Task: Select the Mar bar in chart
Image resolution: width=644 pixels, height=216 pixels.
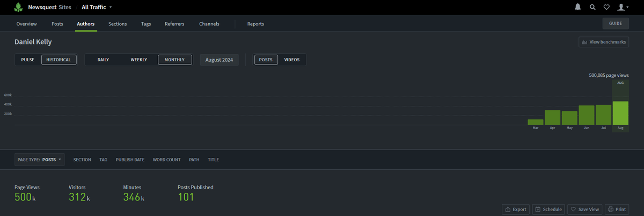Action: pyautogui.click(x=536, y=122)
